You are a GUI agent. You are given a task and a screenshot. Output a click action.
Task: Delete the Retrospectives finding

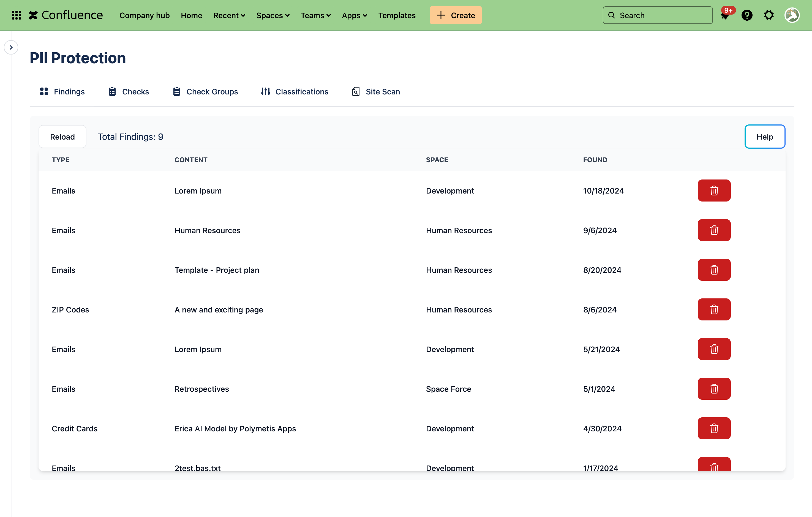click(x=714, y=388)
